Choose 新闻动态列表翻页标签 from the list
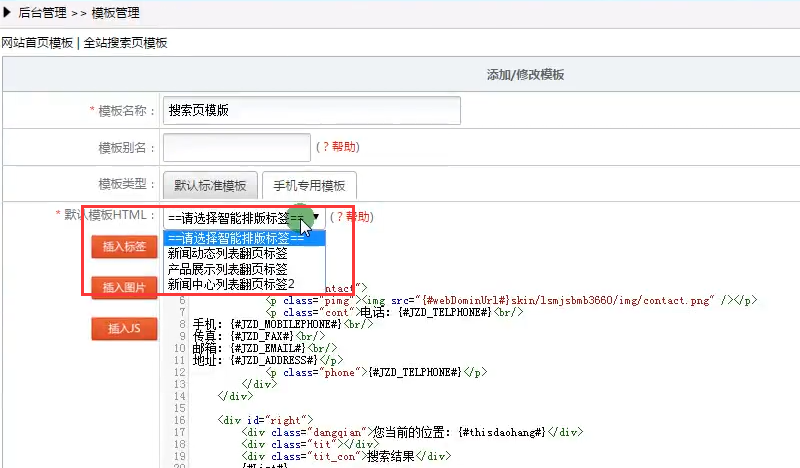Viewport: 800px width, 468px height. coord(228,254)
